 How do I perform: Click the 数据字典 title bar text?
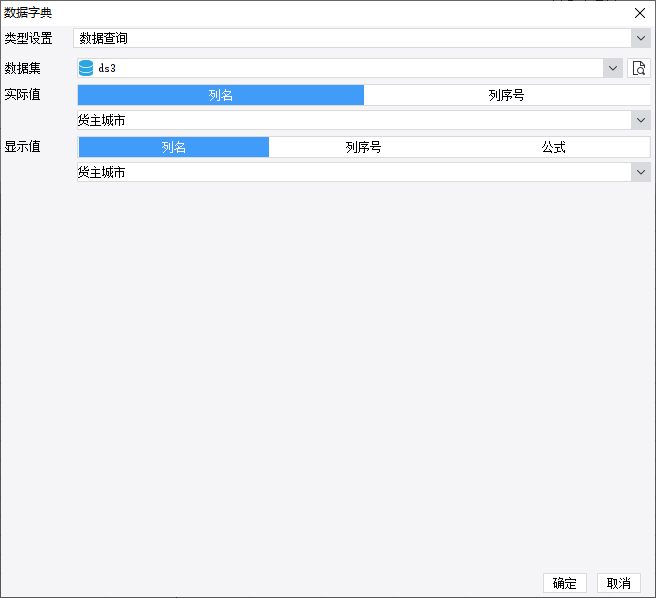(x=28, y=13)
